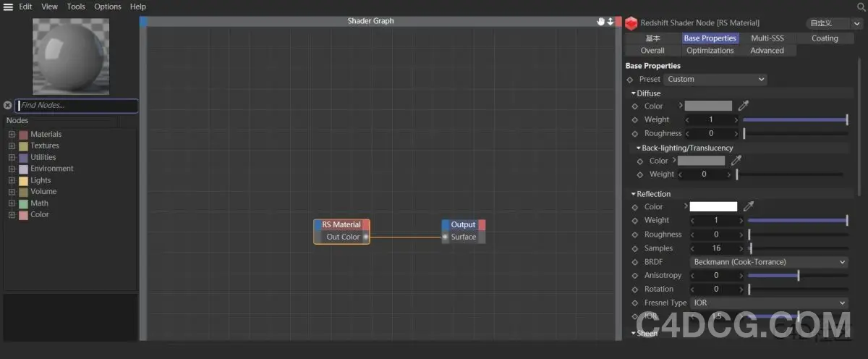Open the Options menu
Image resolution: width=868 pixels, height=359 pixels.
click(x=108, y=7)
